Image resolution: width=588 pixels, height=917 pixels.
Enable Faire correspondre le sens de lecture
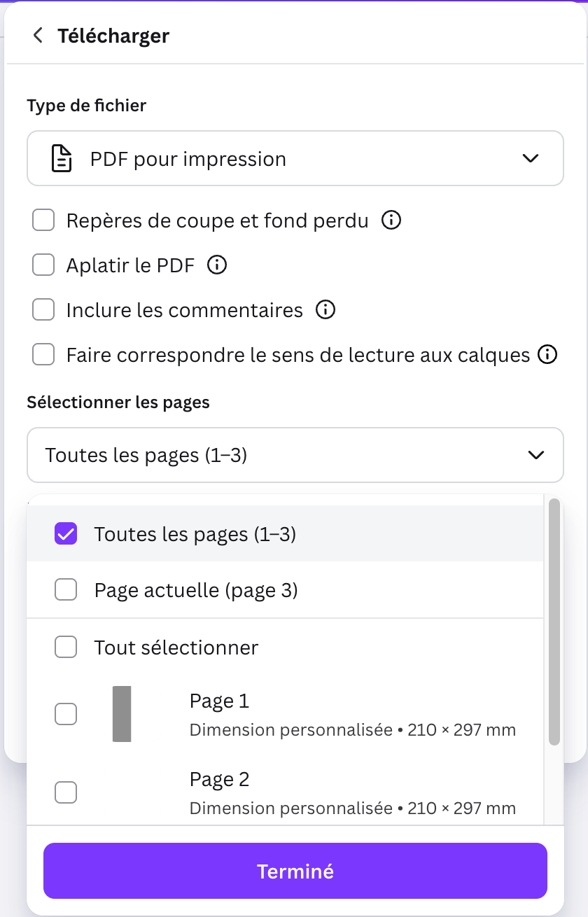coord(43,355)
